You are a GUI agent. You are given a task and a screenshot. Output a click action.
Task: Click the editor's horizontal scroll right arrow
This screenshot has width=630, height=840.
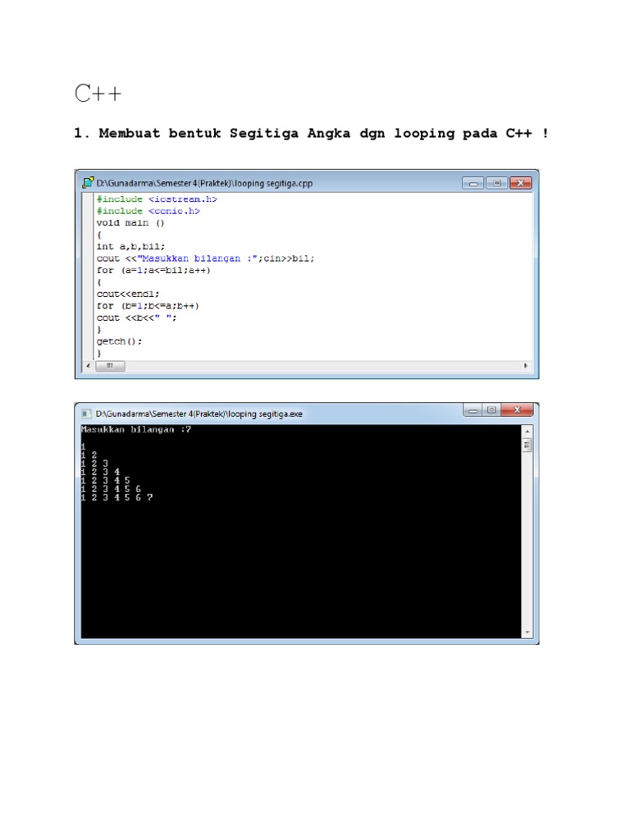click(526, 366)
